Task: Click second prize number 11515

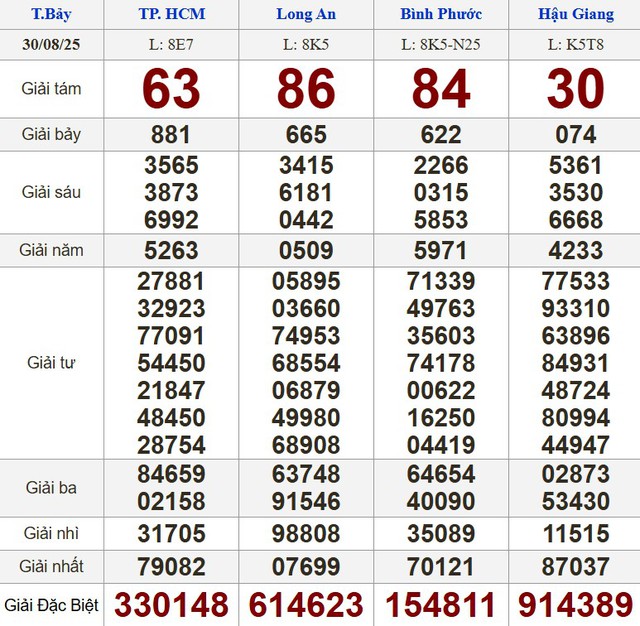Action: point(575,532)
